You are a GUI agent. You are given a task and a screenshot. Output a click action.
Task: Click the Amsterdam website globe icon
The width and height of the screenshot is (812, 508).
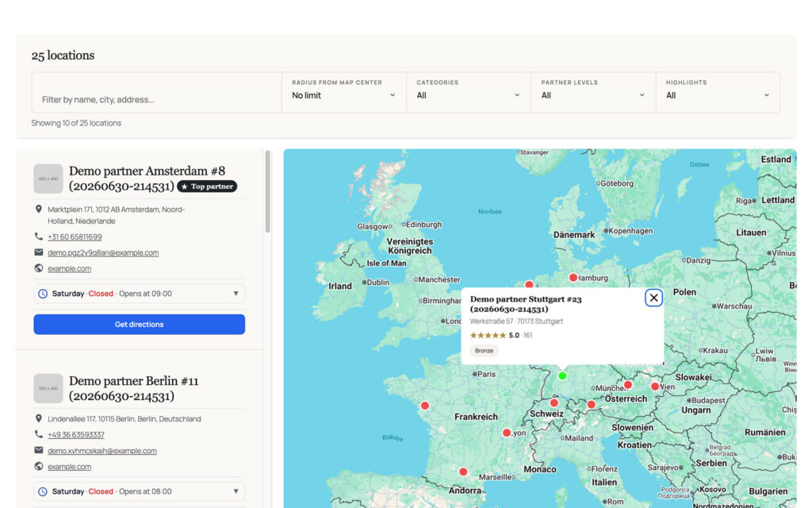click(x=38, y=268)
